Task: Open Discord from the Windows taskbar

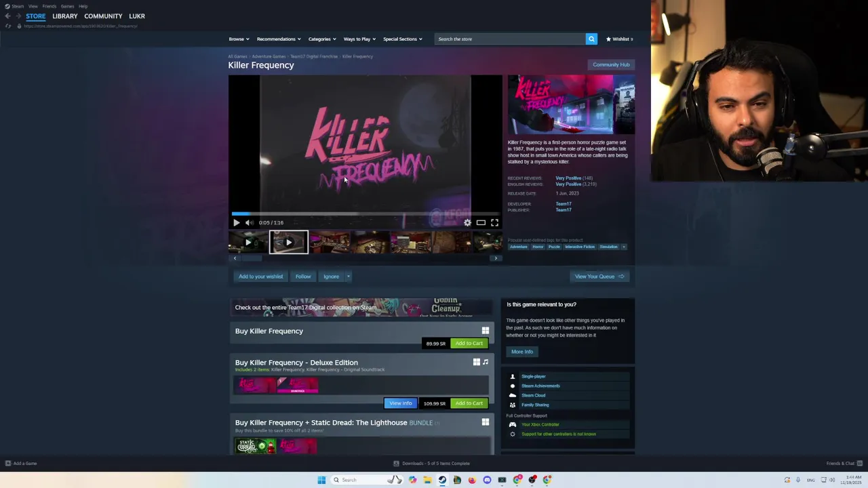Action: click(x=487, y=480)
